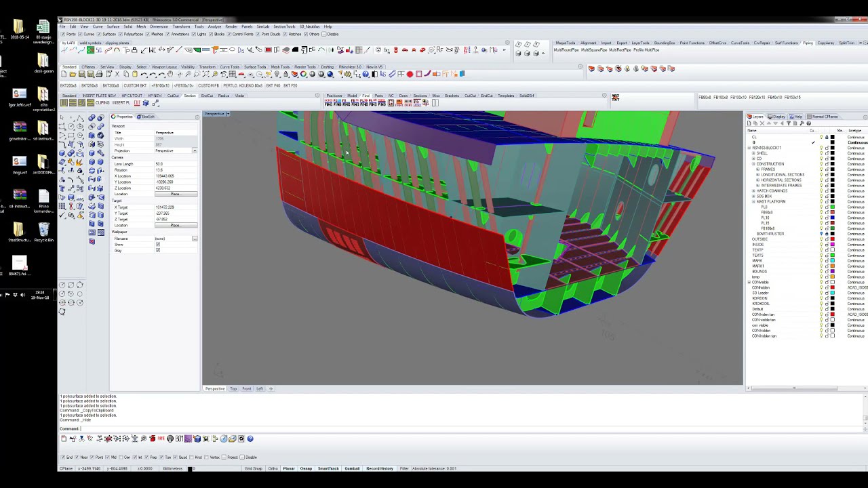
Task: Expand the HATCH COAMINGS layer node
Action: tap(753, 191)
